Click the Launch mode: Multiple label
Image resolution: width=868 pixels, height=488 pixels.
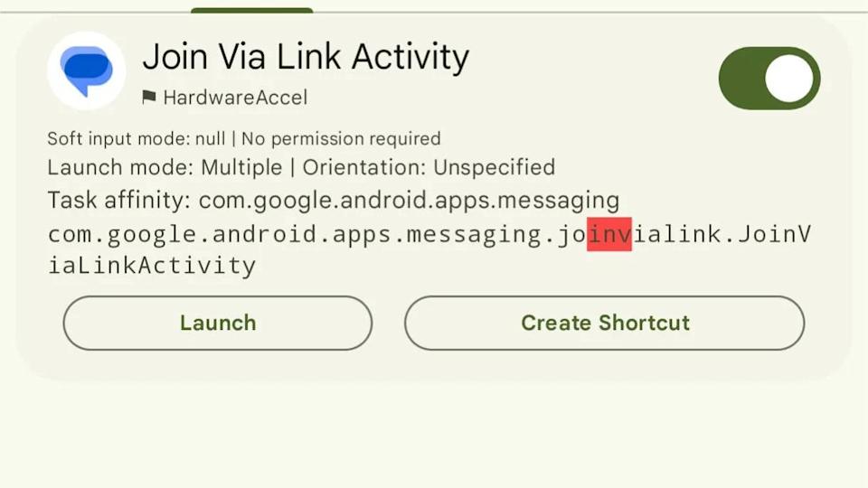[x=165, y=168]
